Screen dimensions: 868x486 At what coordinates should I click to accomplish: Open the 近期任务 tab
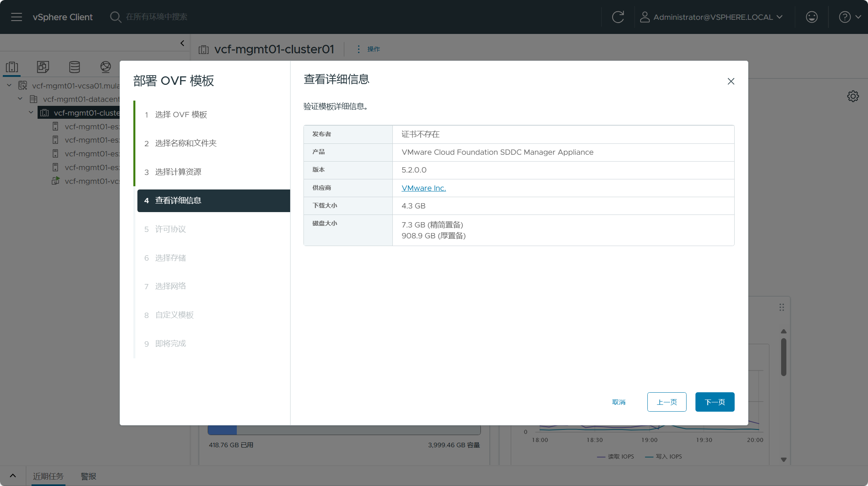click(48, 476)
